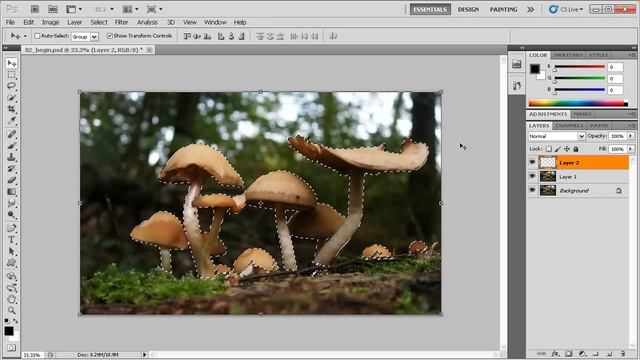Switch to the Design workspace
This screenshot has width=640, height=360.
pyautogui.click(x=468, y=9)
